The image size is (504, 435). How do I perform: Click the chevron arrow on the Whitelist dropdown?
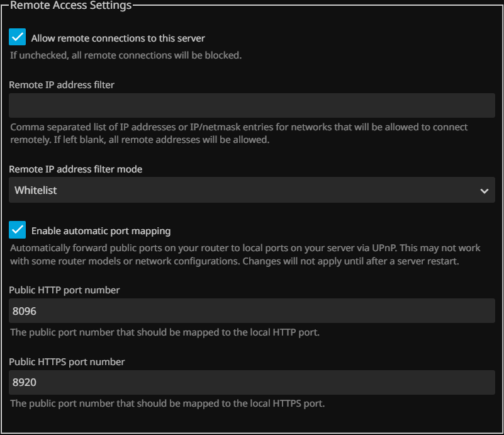(484, 191)
